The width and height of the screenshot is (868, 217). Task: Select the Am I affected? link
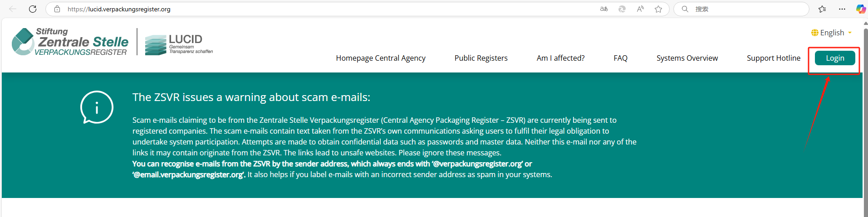pyautogui.click(x=560, y=58)
